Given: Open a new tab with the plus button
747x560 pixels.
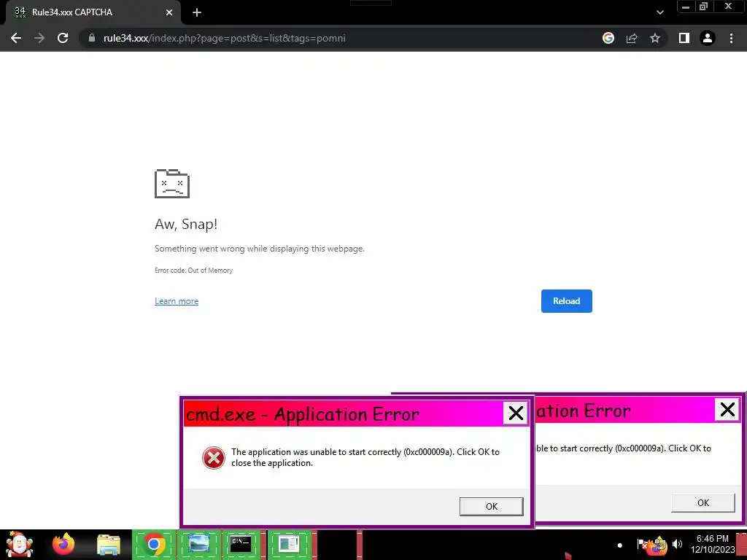Looking at the screenshot, I should tap(197, 12).
